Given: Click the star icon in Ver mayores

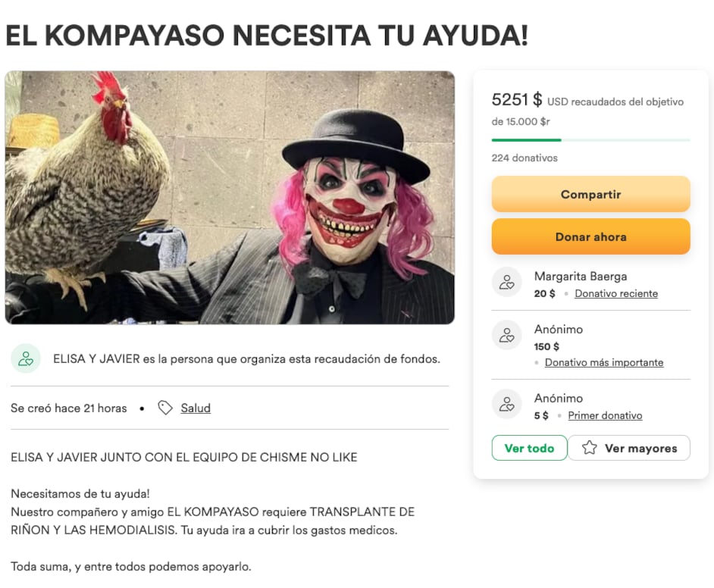Looking at the screenshot, I should pos(589,448).
